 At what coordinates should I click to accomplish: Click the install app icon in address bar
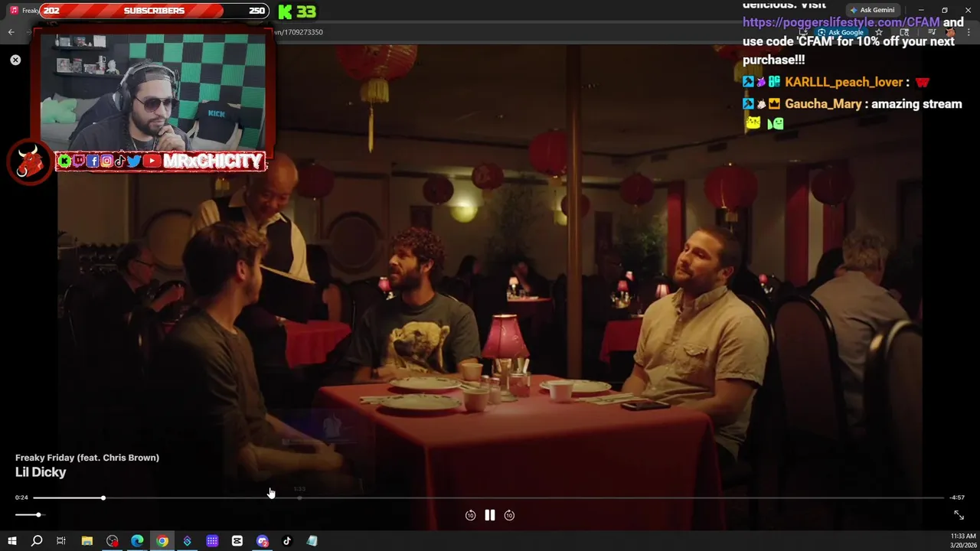pyautogui.click(x=803, y=32)
